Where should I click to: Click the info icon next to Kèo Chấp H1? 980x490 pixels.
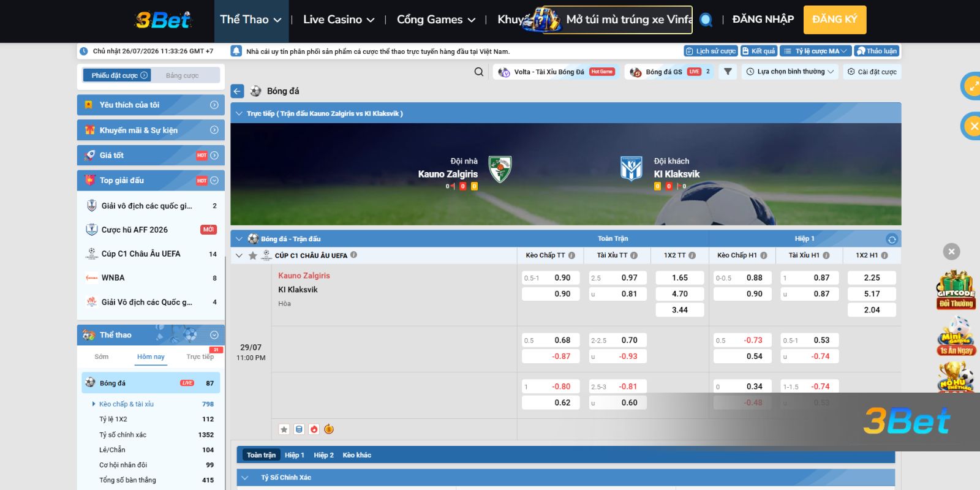point(763,255)
